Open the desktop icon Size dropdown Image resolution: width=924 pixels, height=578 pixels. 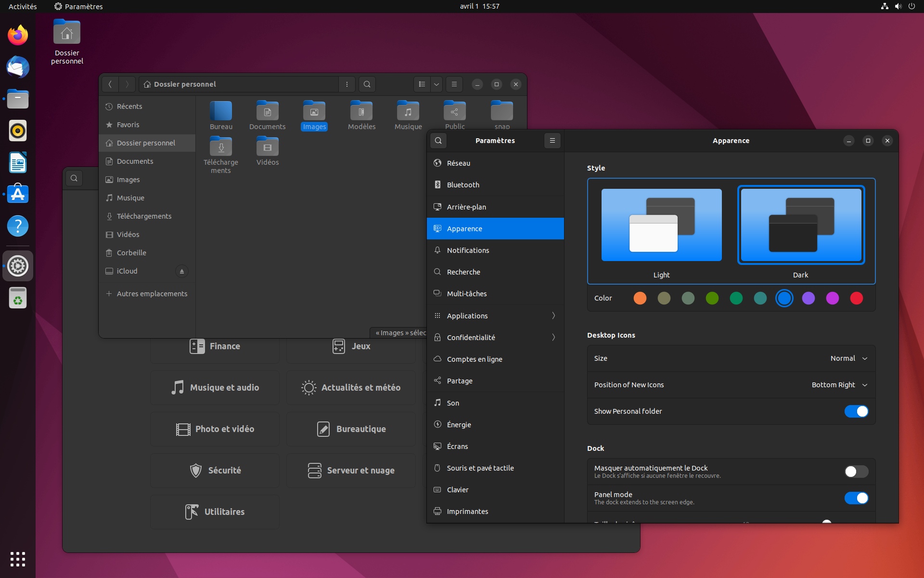(x=848, y=358)
